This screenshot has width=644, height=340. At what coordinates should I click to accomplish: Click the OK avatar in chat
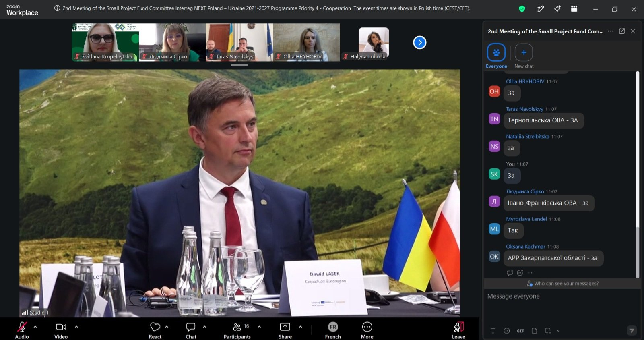(494, 257)
